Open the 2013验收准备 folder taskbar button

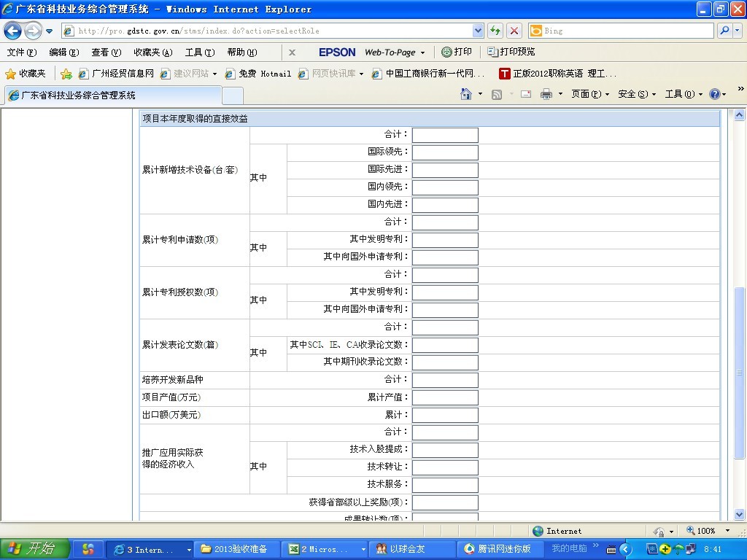tap(236, 549)
